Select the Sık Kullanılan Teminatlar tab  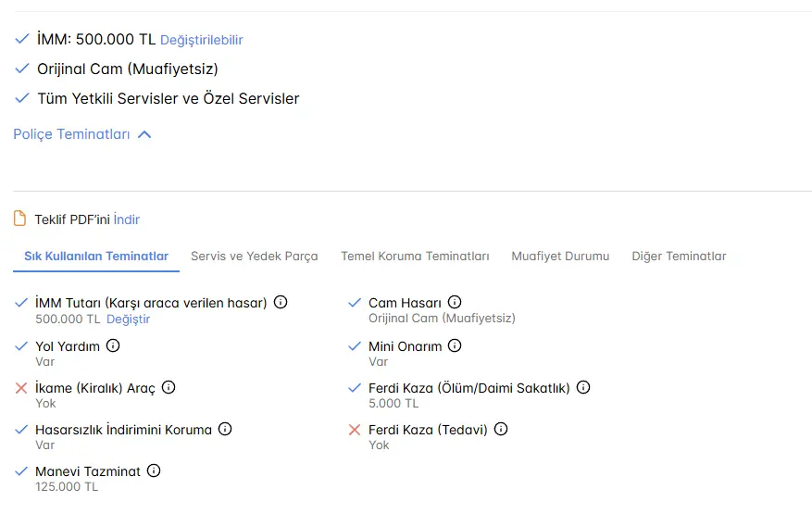tap(96, 256)
